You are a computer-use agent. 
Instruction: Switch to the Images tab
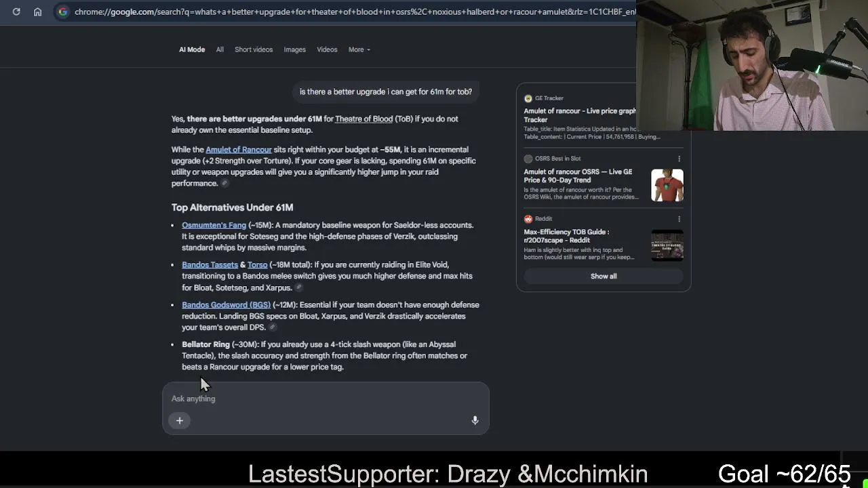click(294, 49)
